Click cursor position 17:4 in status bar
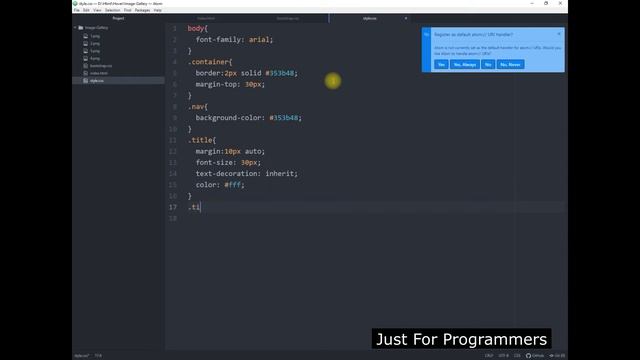Screen dimensions: 640x360 pos(98,356)
